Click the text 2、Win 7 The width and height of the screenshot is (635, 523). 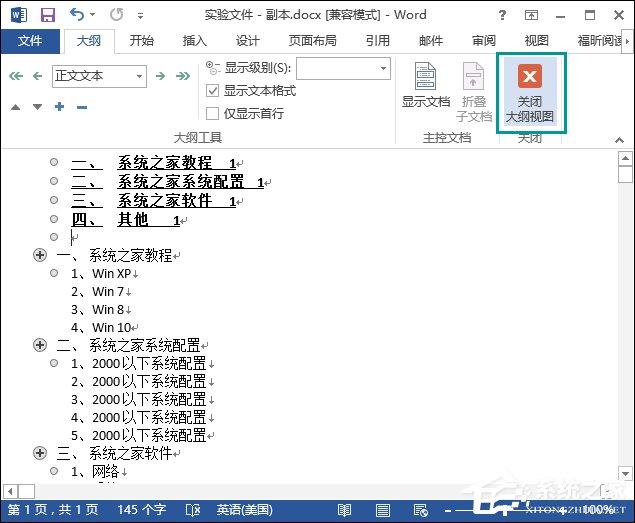pos(98,291)
